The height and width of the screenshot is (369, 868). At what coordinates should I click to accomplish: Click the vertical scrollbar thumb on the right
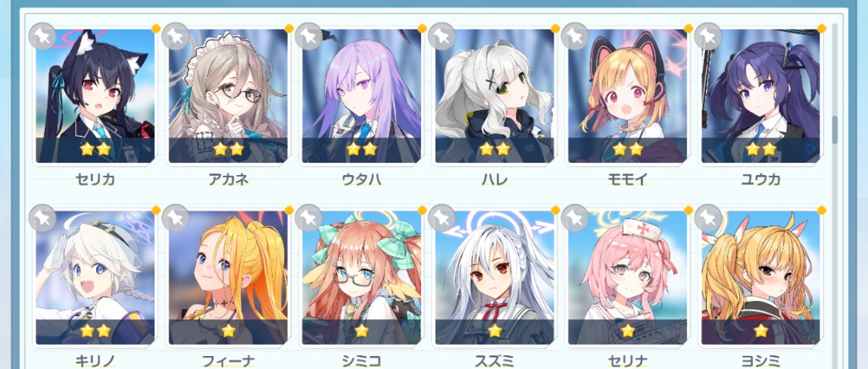point(835,130)
